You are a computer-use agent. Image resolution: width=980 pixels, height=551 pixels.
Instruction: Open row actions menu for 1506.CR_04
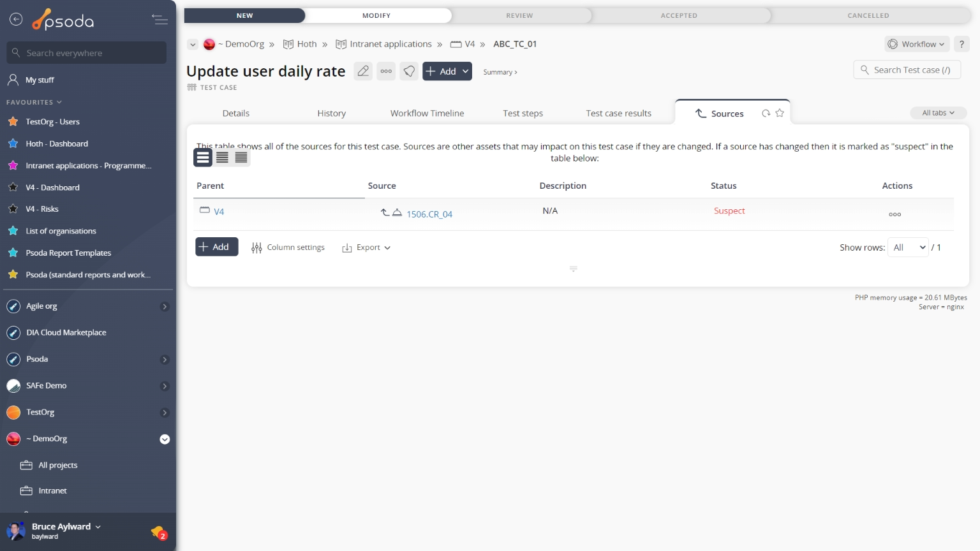(895, 214)
